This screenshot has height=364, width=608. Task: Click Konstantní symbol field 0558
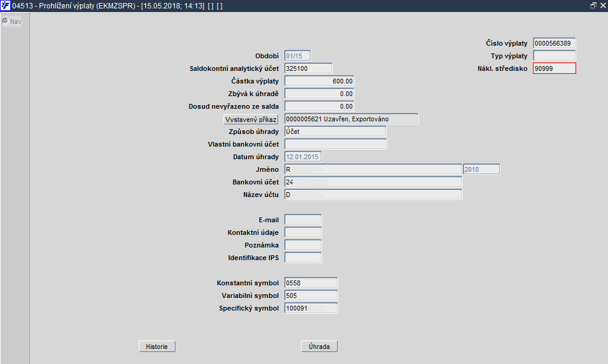311,282
